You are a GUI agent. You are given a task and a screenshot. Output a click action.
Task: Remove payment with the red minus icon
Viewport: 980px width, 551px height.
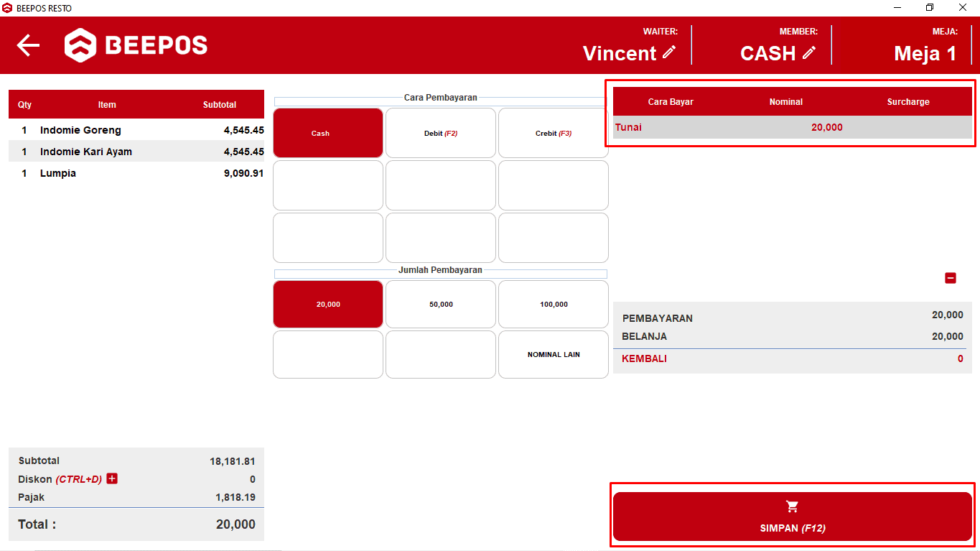951,278
